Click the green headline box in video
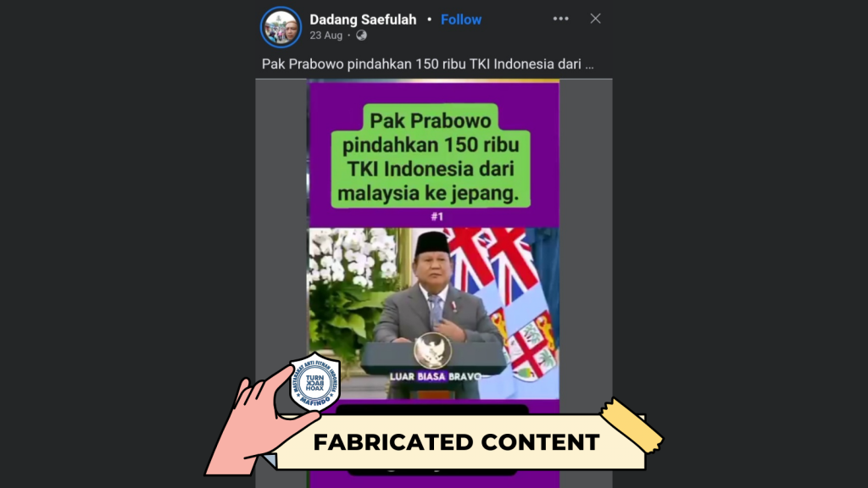The width and height of the screenshot is (868, 488). tap(431, 156)
